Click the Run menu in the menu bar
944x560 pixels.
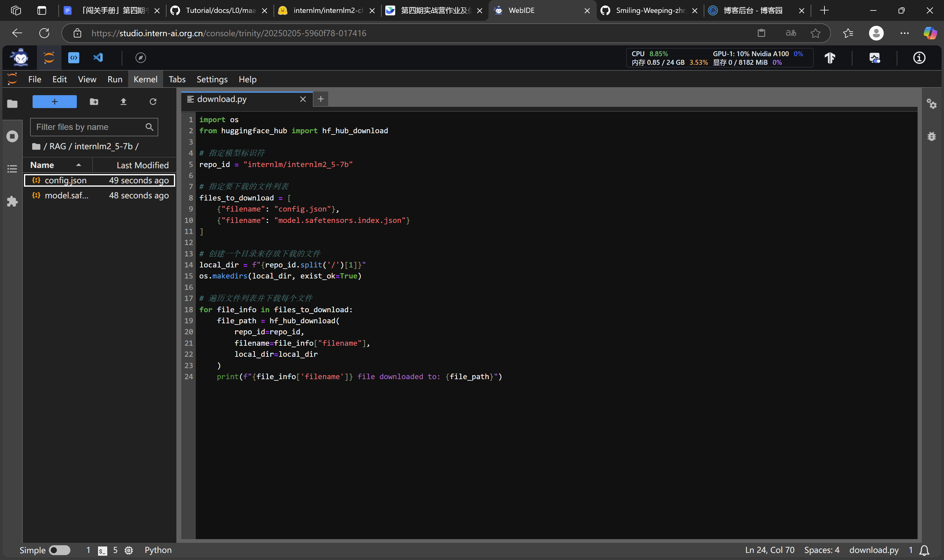coord(115,79)
